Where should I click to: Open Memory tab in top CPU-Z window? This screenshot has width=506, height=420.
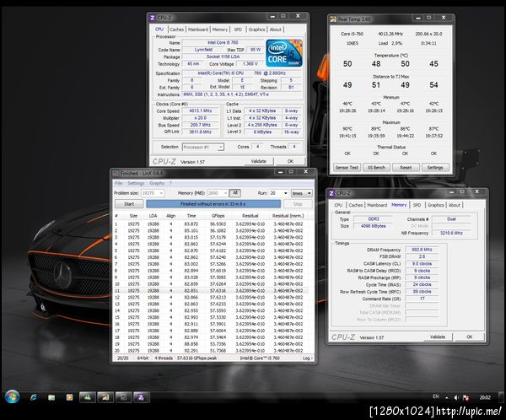(220, 30)
